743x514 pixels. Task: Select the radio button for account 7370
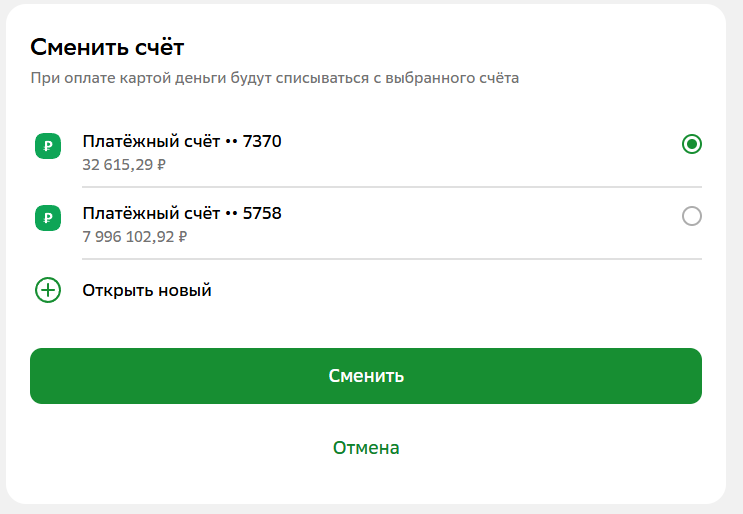(692, 144)
